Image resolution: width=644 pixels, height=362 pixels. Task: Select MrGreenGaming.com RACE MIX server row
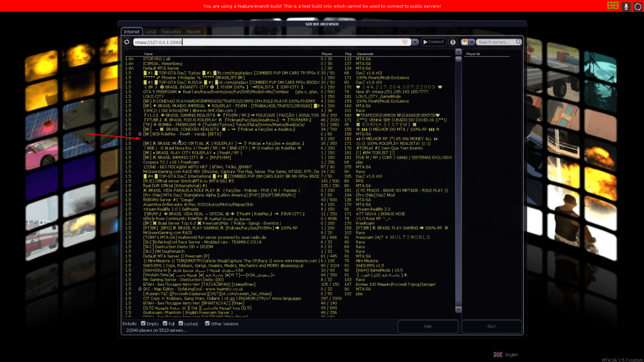coord(288,171)
